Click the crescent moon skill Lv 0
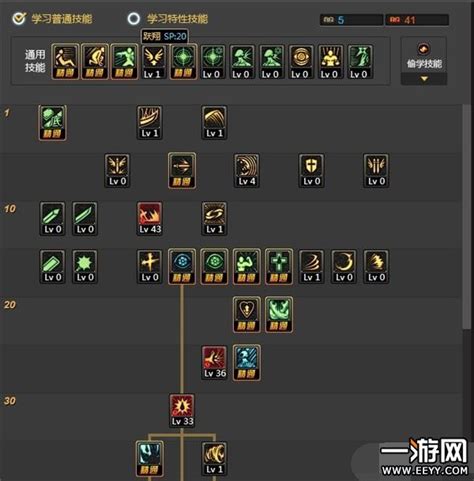The image size is (474, 481). click(x=344, y=267)
